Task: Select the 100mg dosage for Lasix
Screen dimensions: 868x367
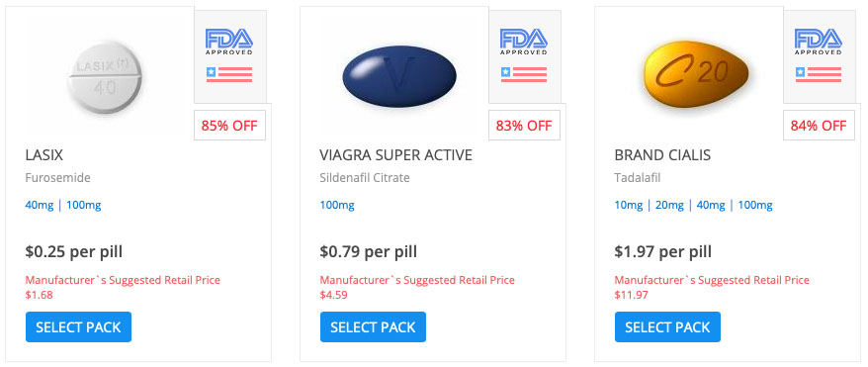Action: tap(84, 206)
